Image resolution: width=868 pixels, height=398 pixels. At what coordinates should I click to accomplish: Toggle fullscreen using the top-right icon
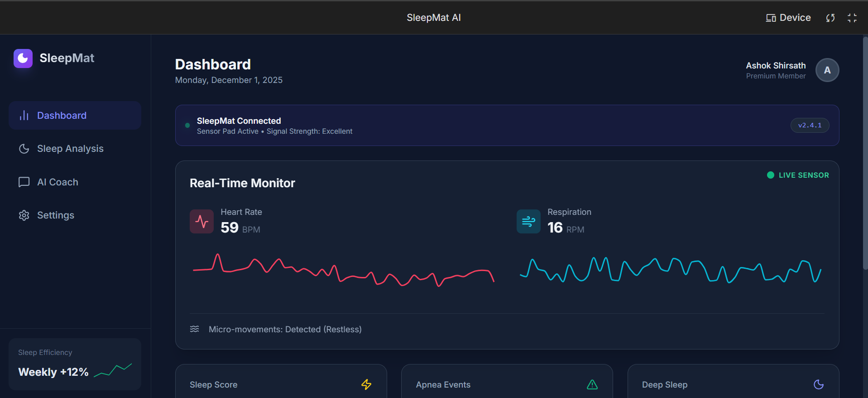pos(852,18)
